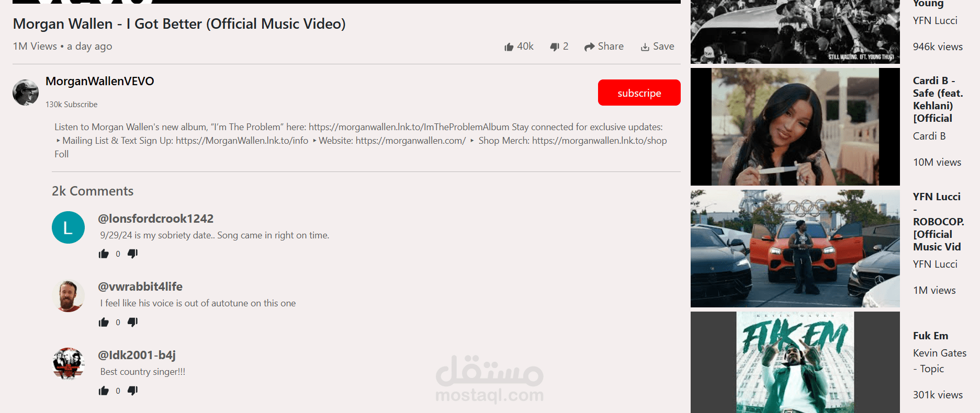Click the Share arrow icon

coord(589,47)
